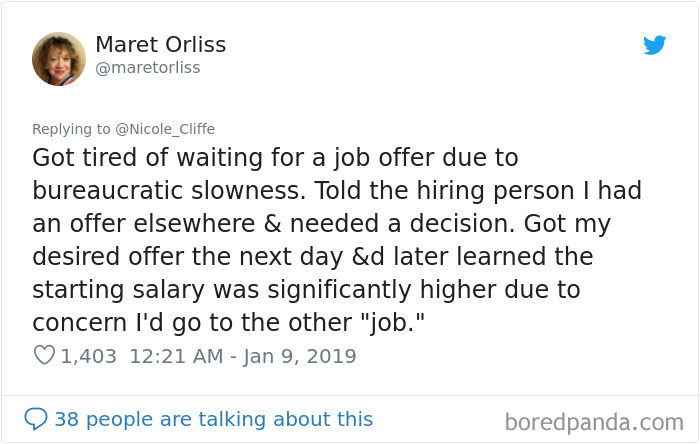Click the boredpanda.com watermark
Image resolution: width=700 pixels, height=444 pixels.
[594, 422]
